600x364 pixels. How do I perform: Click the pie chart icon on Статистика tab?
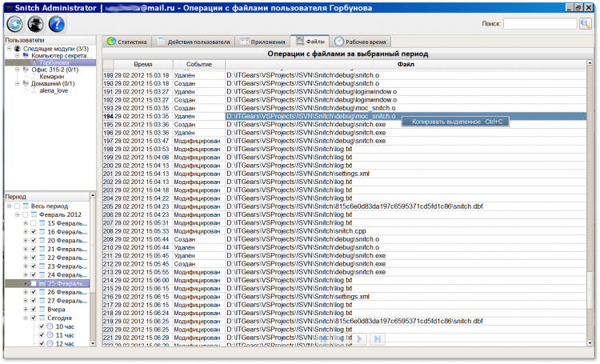point(111,42)
